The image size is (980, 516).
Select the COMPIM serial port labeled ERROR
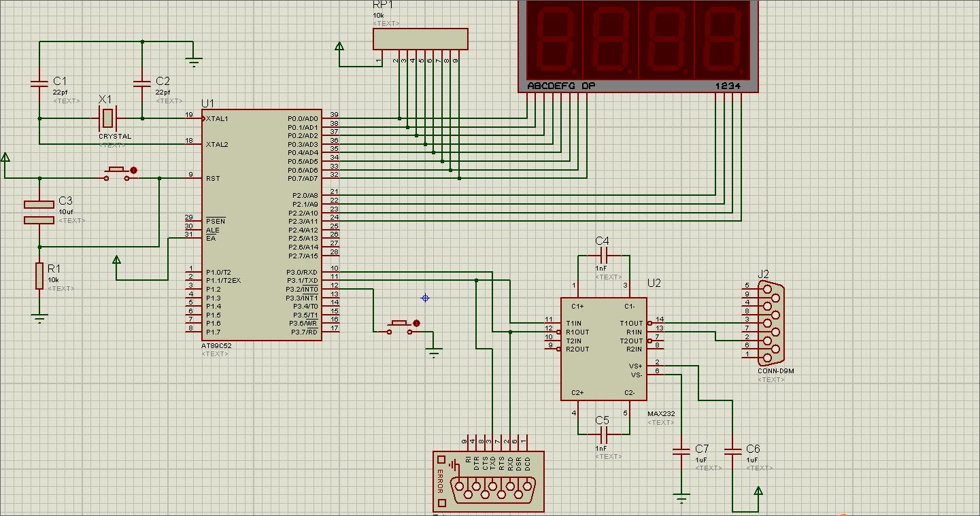[x=488, y=481]
